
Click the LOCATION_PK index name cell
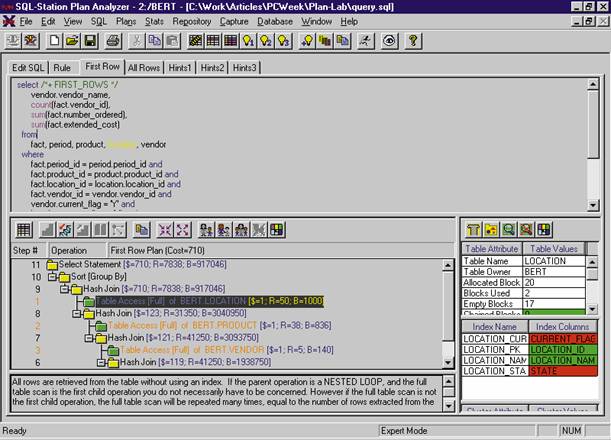pyautogui.click(x=495, y=350)
